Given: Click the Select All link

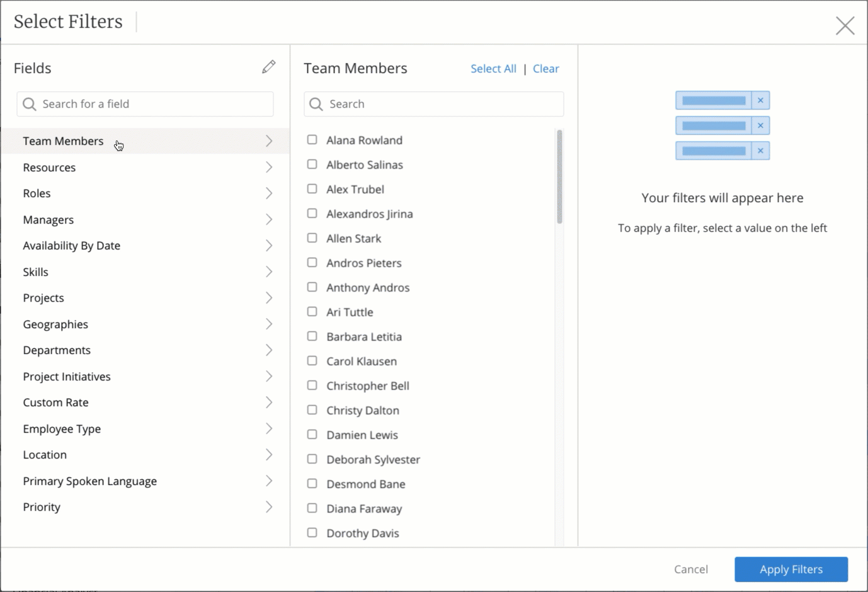Looking at the screenshot, I should point(493,68).
